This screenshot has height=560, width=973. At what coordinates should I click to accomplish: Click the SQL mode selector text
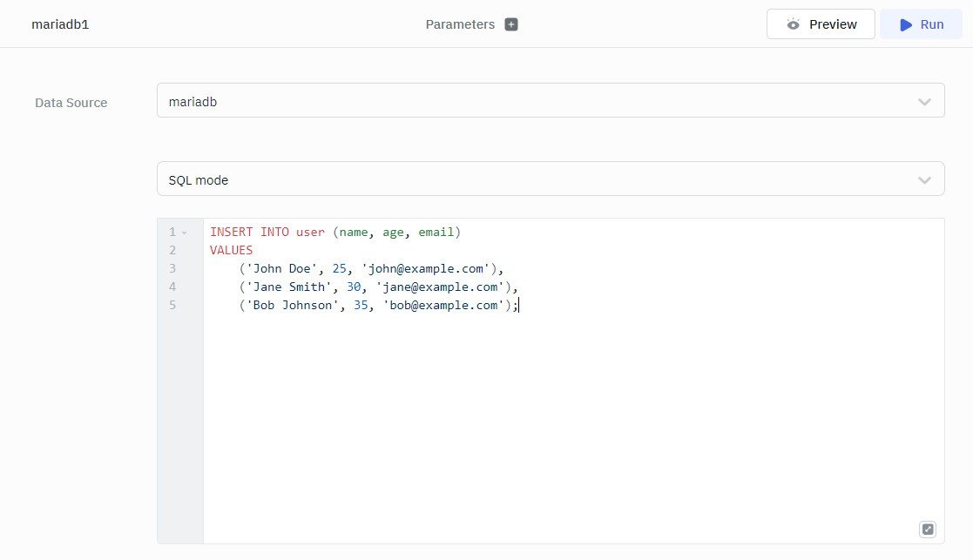(x=199, y=180)
